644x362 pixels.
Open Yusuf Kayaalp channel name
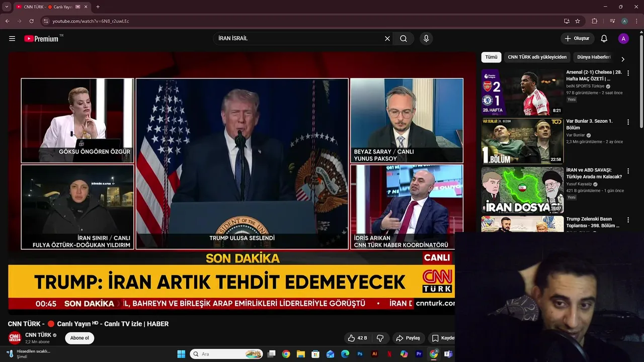[580, 184]
